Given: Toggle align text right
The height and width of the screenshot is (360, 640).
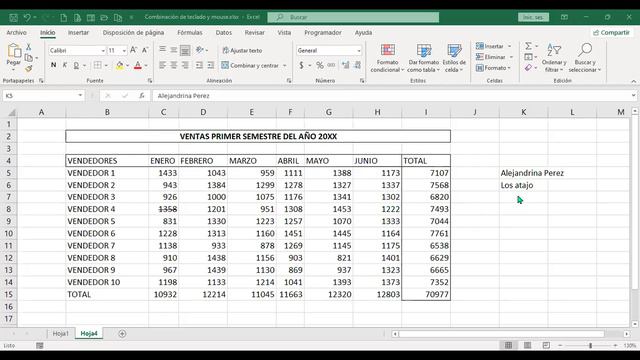Looking at the screenshot, I should pyautogui.click(x=185, y=65).
